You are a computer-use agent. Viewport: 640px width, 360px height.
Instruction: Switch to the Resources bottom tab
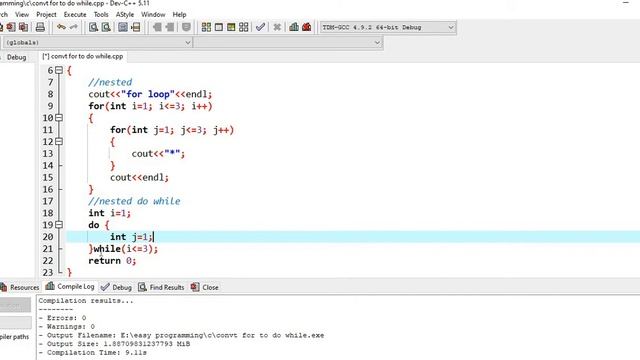pyautogui.click(x=20, y=287)
